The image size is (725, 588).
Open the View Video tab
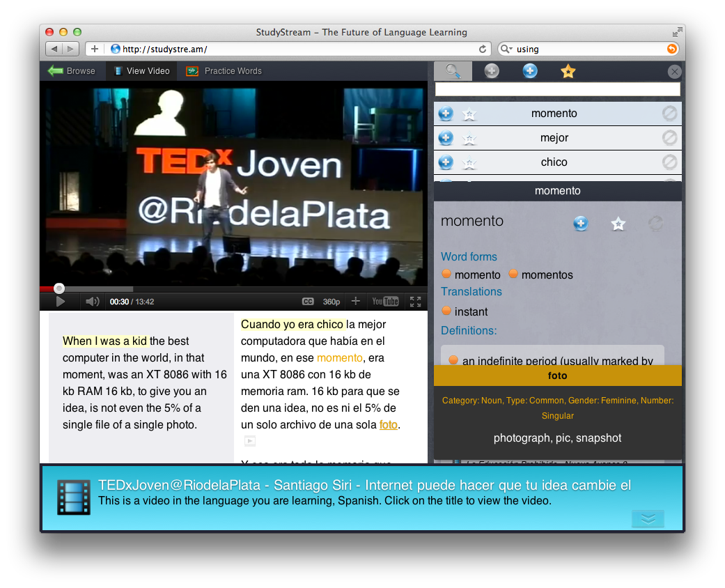coord(142,71)
